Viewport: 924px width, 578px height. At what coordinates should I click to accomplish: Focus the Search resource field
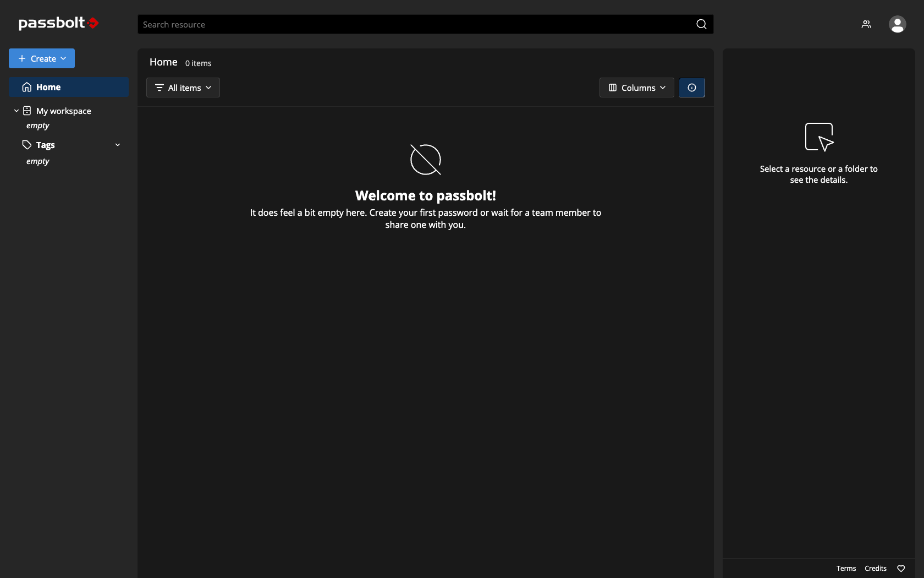[413, 24]
